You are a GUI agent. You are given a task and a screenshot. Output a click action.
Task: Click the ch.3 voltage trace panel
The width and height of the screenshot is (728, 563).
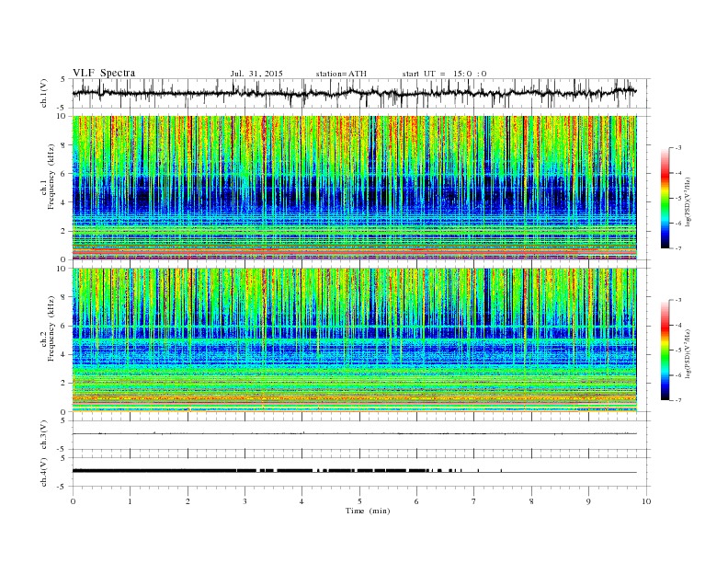361,435
